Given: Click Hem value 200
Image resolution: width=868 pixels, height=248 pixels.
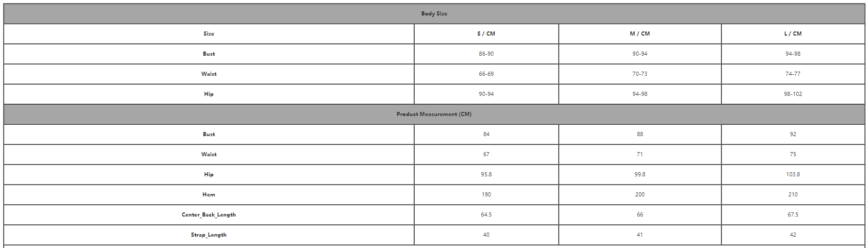Looking at the screenshot, I should tap(640, 195).
